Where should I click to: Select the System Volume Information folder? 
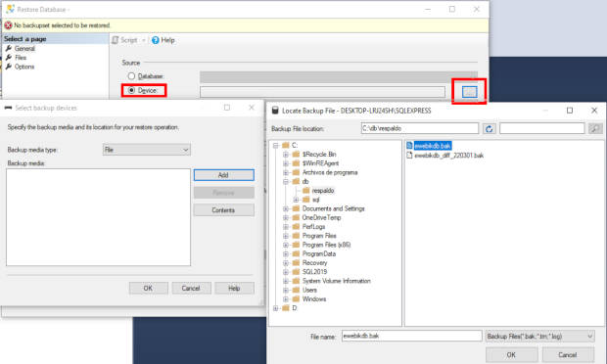pos(337,281)
